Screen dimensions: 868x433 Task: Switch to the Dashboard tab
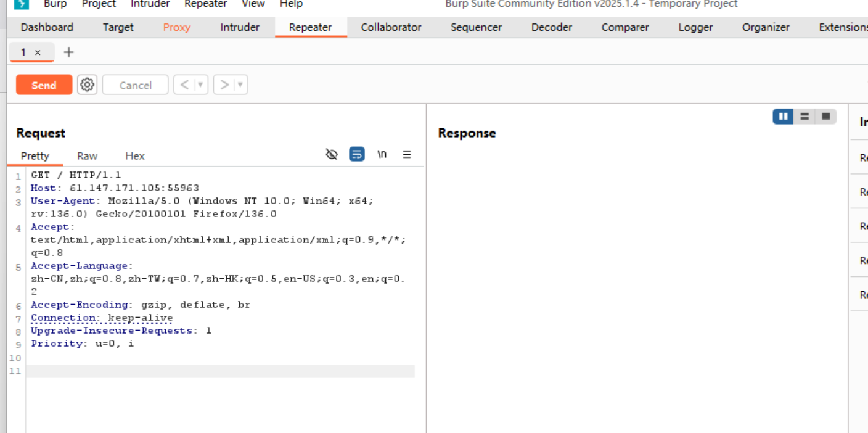pyautogui.click(x=47, y=27)
